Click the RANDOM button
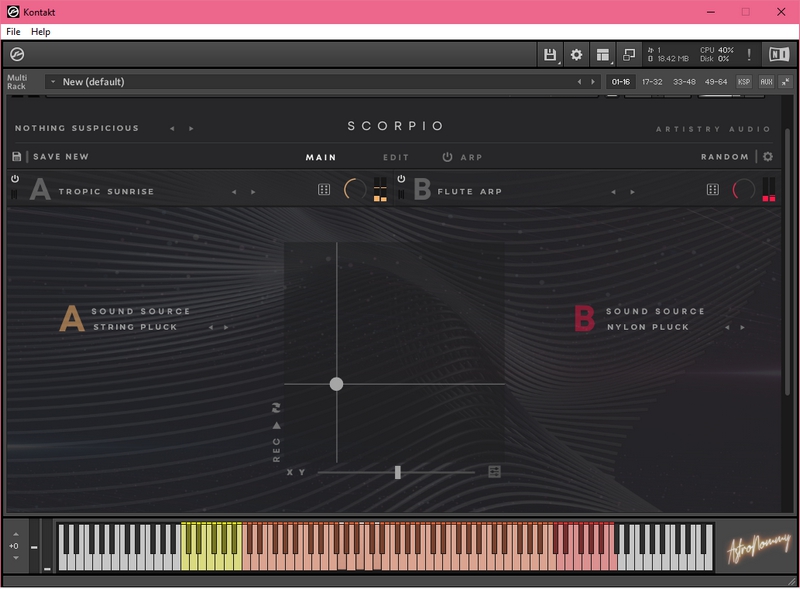 pyautogui.click(x=725, y=157)
